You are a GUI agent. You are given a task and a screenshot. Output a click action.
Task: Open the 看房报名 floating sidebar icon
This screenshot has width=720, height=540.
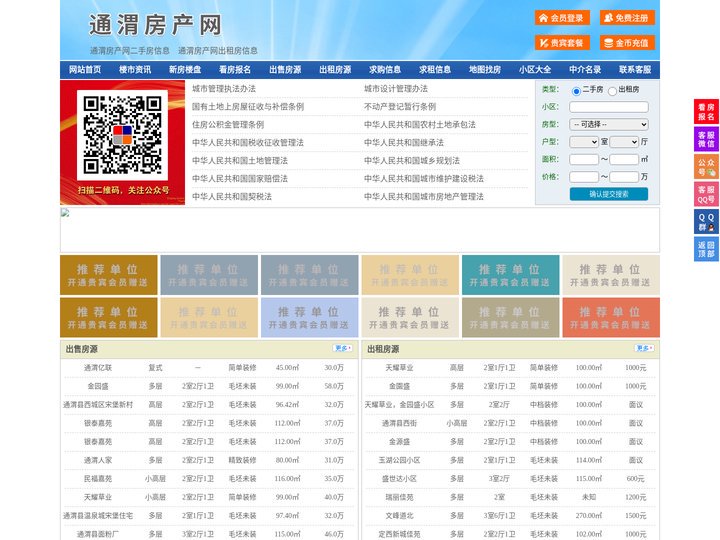[x=706, y=112]
